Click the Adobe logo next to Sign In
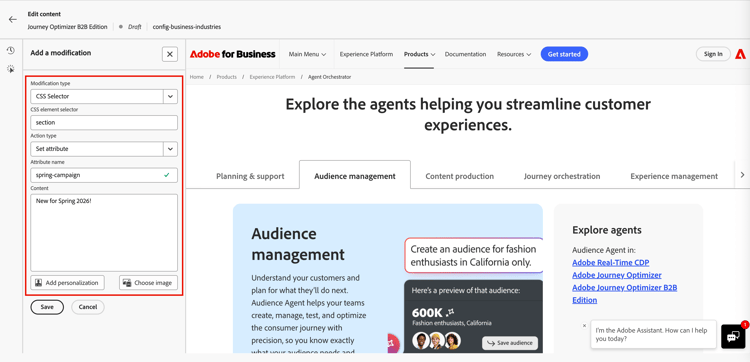 (740, 54)
